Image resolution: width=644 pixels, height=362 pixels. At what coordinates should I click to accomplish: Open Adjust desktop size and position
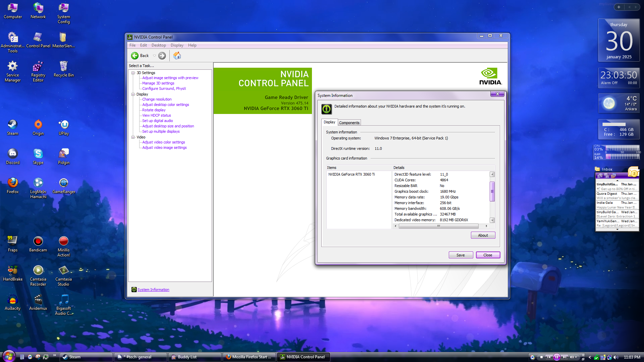168,126
